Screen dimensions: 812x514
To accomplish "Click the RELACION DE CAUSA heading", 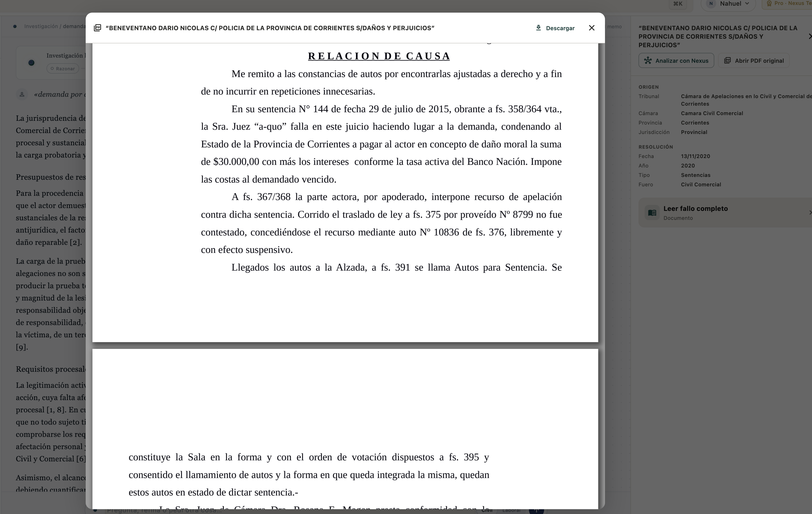I will coord(379,56).
